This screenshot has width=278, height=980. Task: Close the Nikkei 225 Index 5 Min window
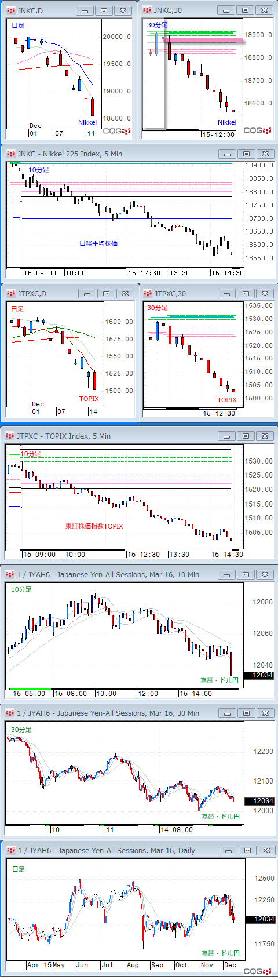point(265,154)
